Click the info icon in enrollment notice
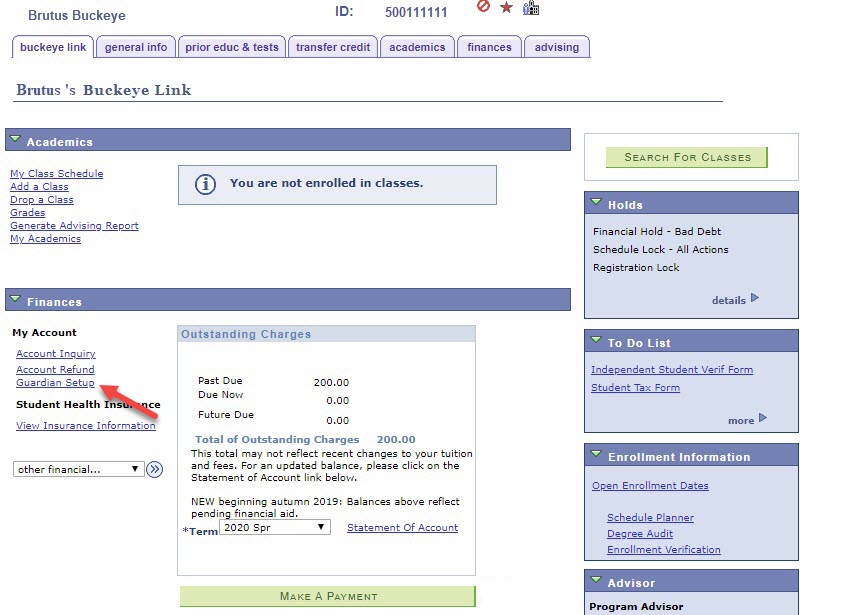The height and width of the screenshot is (615, 847). pos(205,184)
